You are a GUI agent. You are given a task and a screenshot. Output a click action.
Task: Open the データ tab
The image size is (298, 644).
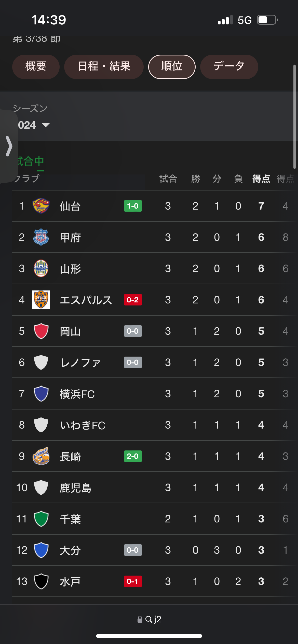[x=229, y=67]
